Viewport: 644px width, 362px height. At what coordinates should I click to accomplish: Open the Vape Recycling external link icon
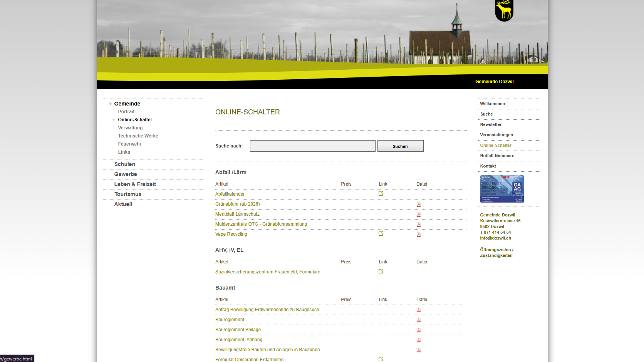(x=381, y=234)
